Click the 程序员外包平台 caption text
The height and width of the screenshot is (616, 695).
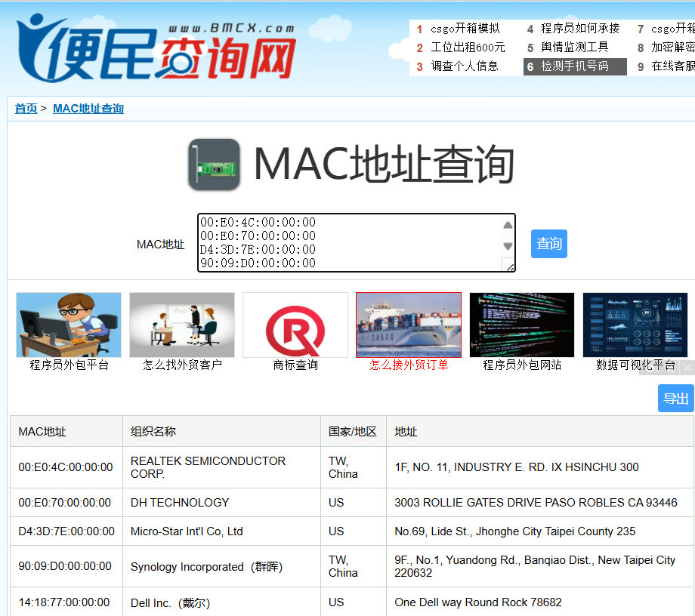(x=69, y=365)
